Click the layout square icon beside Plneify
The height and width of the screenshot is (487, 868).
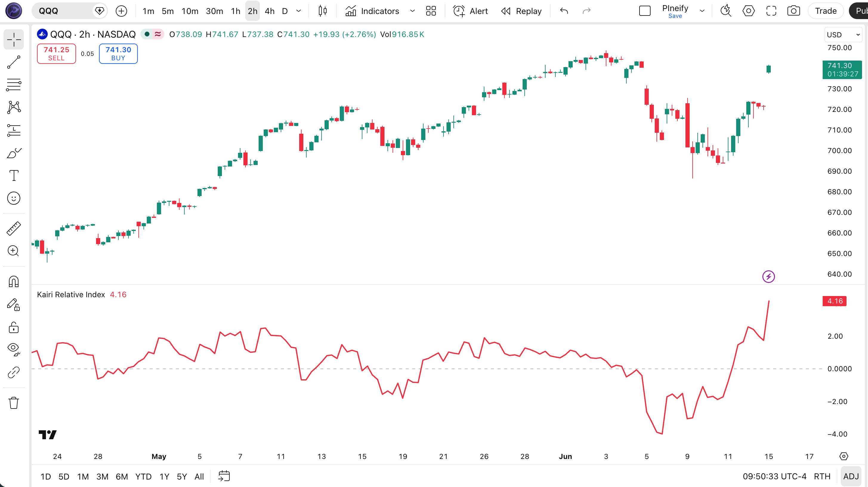[645, 11]
